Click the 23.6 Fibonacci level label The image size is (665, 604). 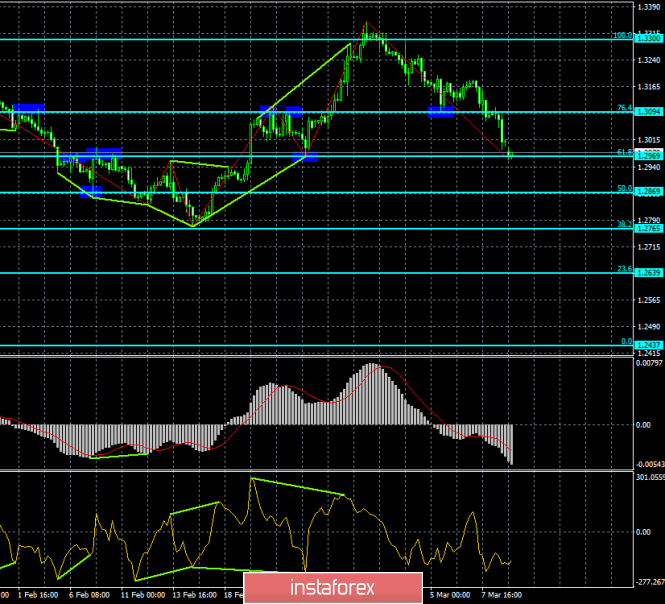click(624, 269)
